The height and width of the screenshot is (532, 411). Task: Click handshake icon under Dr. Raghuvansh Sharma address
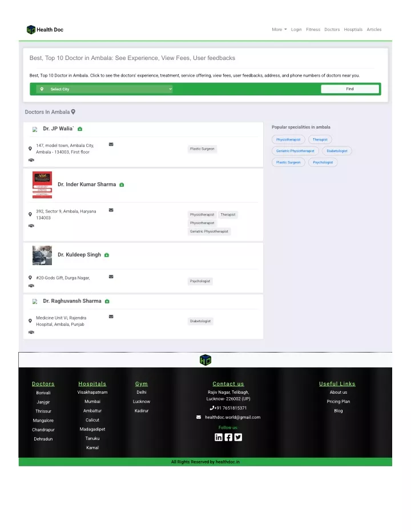pyautogui.click(x=31, y=332)
